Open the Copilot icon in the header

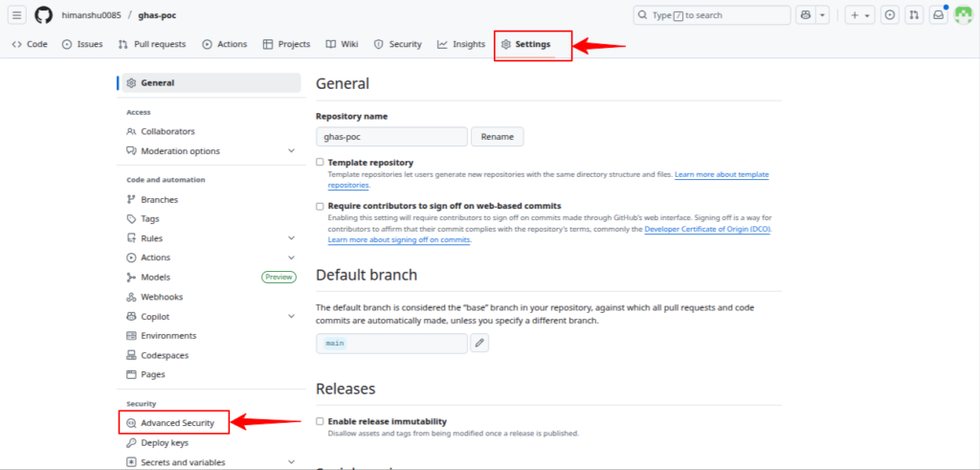[806, 15]
